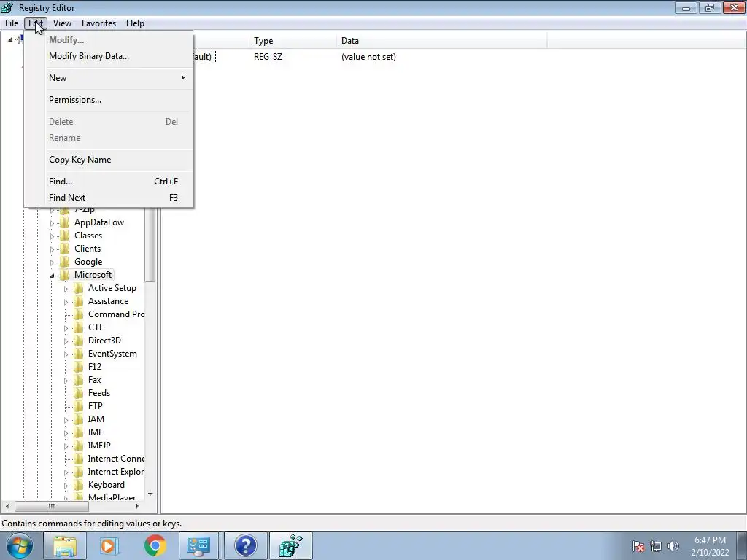
Task: Open the Favorites menu
Action: coord(98,23)
